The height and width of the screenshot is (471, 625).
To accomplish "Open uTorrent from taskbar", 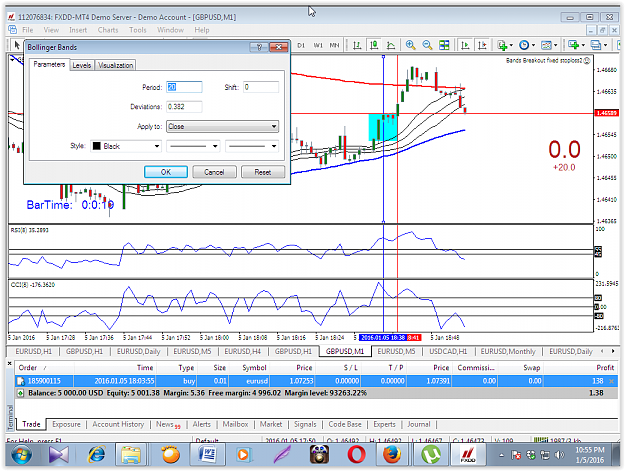I will (431, 455).
